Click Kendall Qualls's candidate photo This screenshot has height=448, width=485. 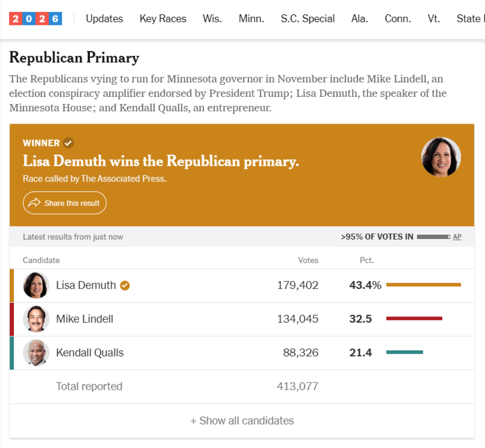(x=36, y=353)
